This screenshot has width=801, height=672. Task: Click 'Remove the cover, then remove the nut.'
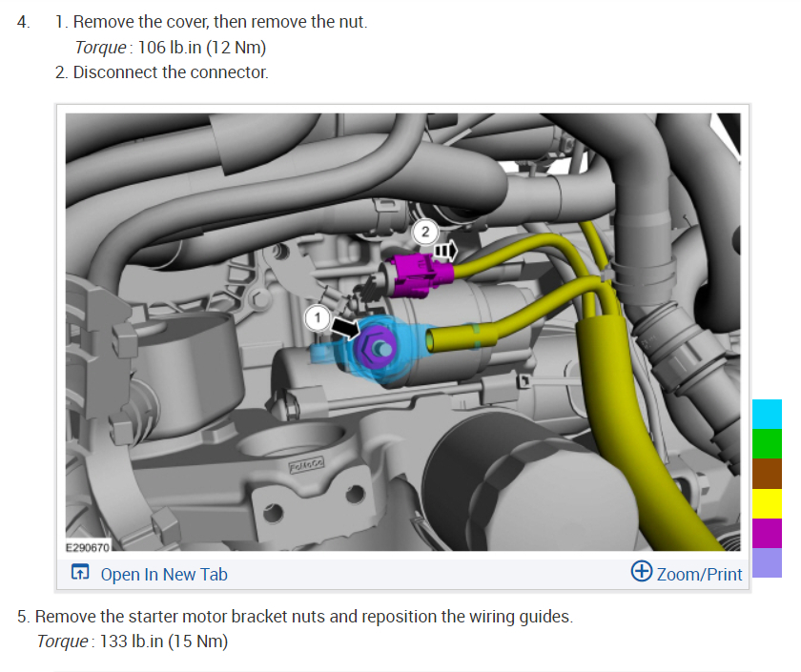[220, 22]
